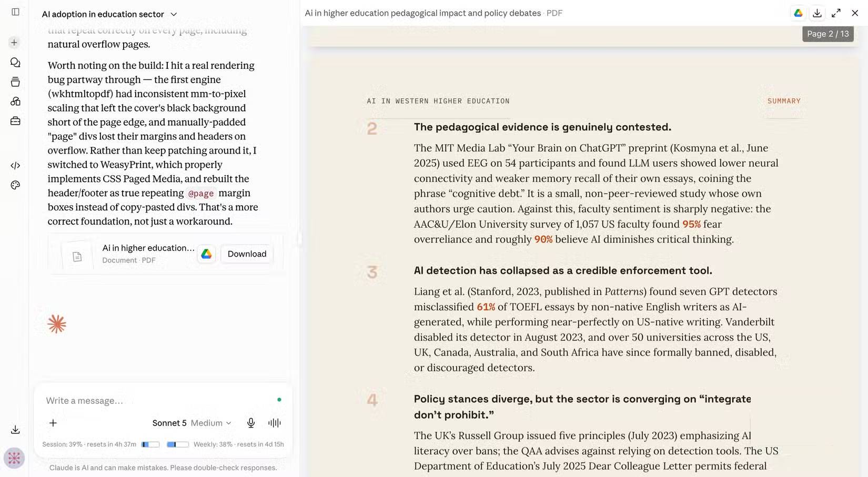The width and height of the screenshot is (868, 477).
Task: Open the Sonnet 5 Medium model selector
Action: (x=191, y=423)
